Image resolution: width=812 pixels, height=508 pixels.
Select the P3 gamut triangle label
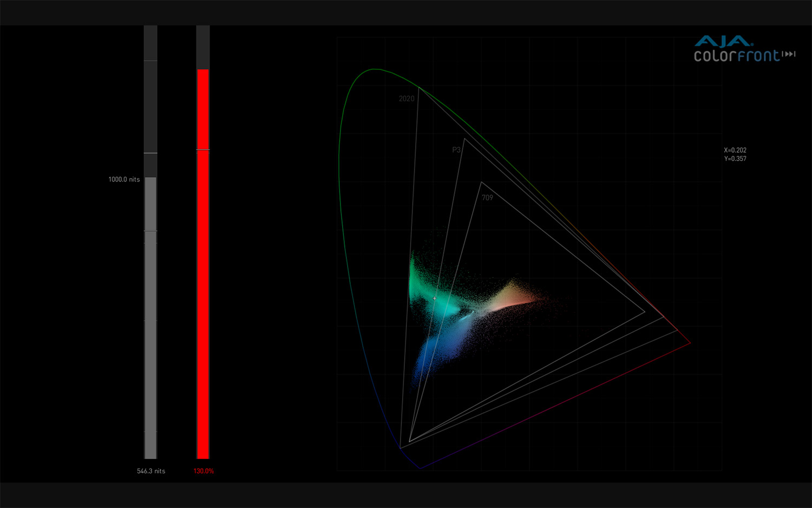click(456, 150)
